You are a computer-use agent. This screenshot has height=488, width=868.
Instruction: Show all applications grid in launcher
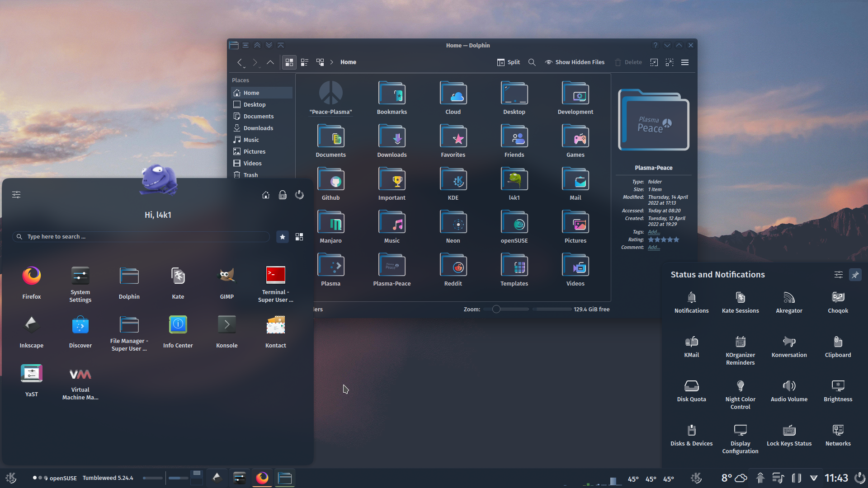point(299,237)
